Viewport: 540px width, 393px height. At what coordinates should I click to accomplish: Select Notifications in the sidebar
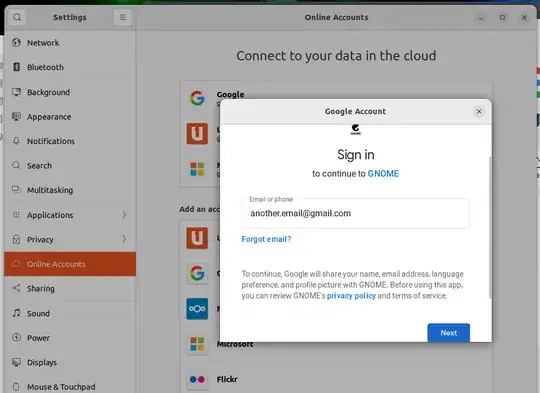[70, 141]
